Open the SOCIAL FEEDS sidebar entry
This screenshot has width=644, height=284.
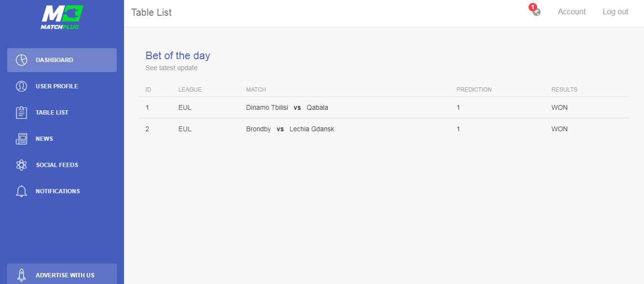[62, 165]
